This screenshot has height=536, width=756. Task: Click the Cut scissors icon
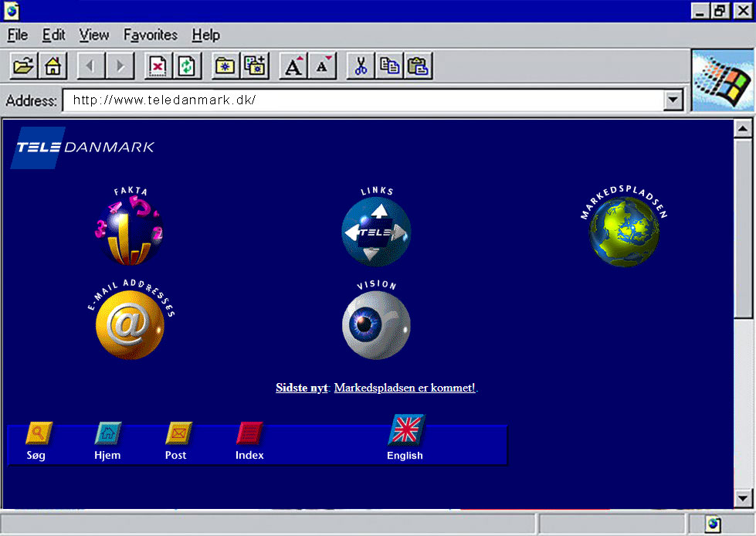tap(360, 66)
